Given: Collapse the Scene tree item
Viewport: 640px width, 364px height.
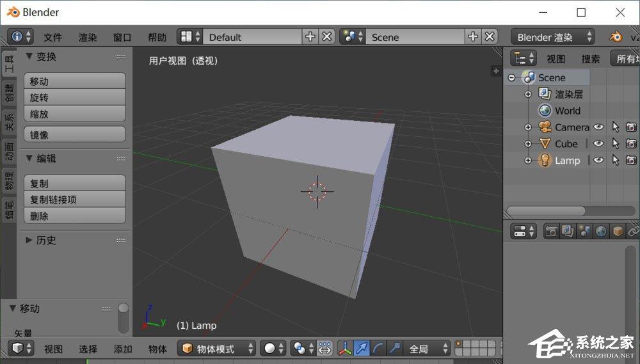Looking at the screenshot, I should pyautogui.click(x=511, y=77).
